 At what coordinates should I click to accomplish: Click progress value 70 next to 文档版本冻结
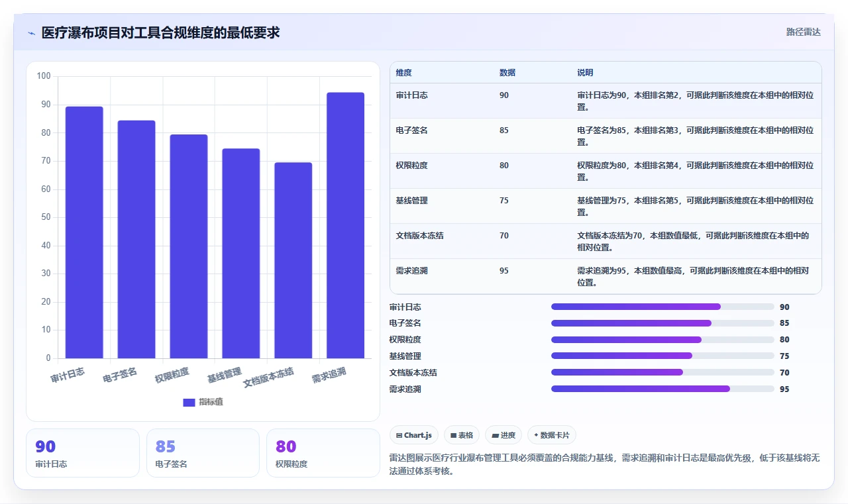[x=784, y=373]
